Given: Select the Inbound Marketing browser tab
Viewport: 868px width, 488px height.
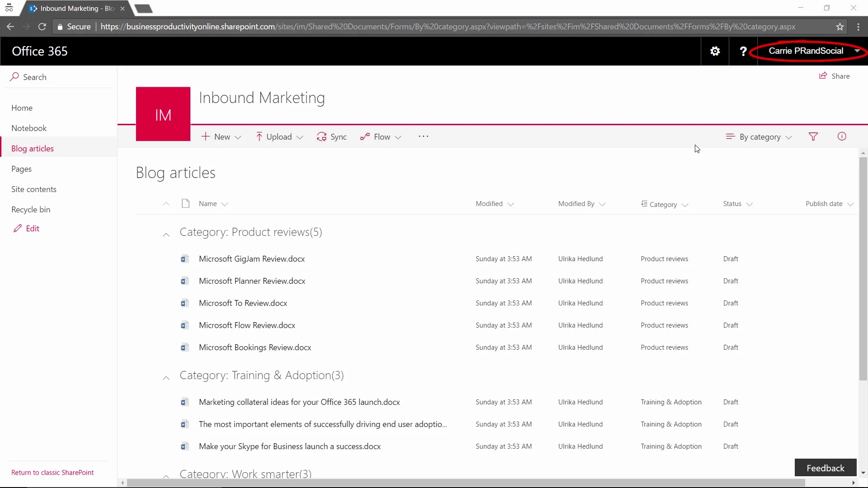Looking at the screenshot, I should [76, 9].
